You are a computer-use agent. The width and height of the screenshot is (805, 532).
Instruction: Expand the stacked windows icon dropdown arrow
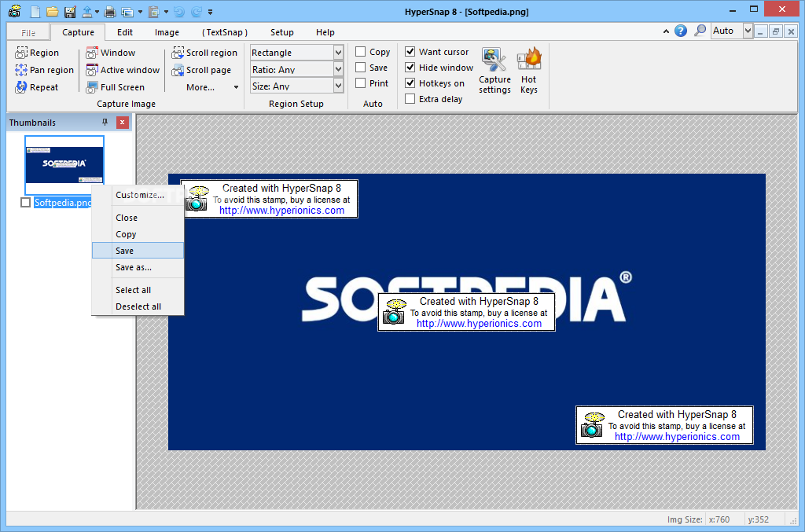click(x=140, y=12)
